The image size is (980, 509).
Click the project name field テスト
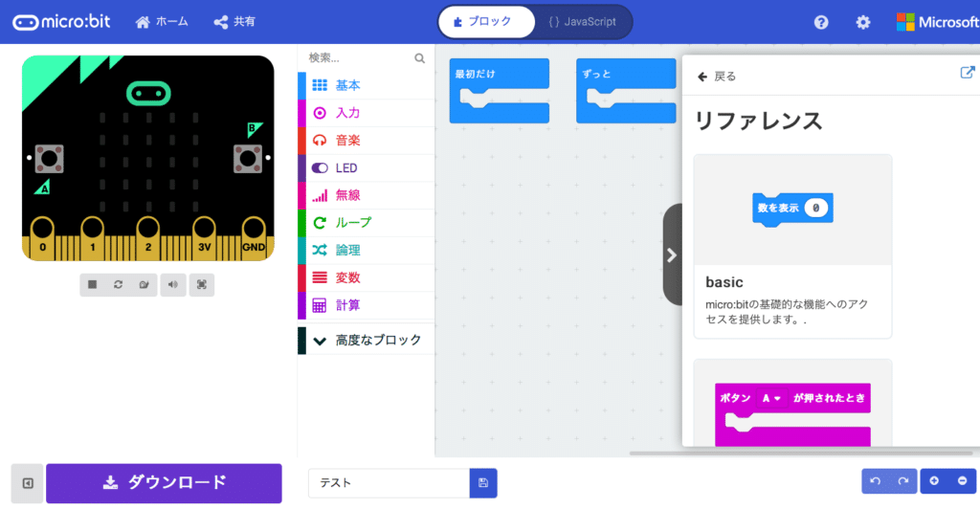[x=389, y=483]
